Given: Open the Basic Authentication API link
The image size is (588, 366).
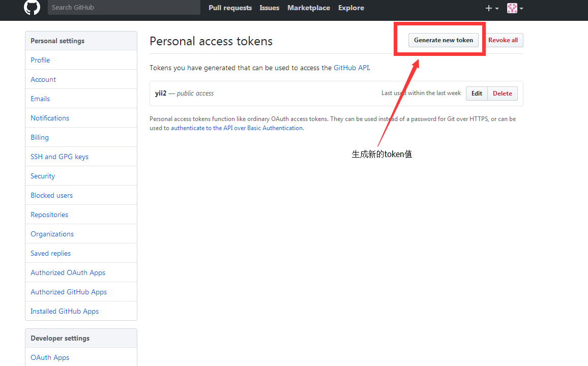Looking at the screenshot, I should point(237,128).
